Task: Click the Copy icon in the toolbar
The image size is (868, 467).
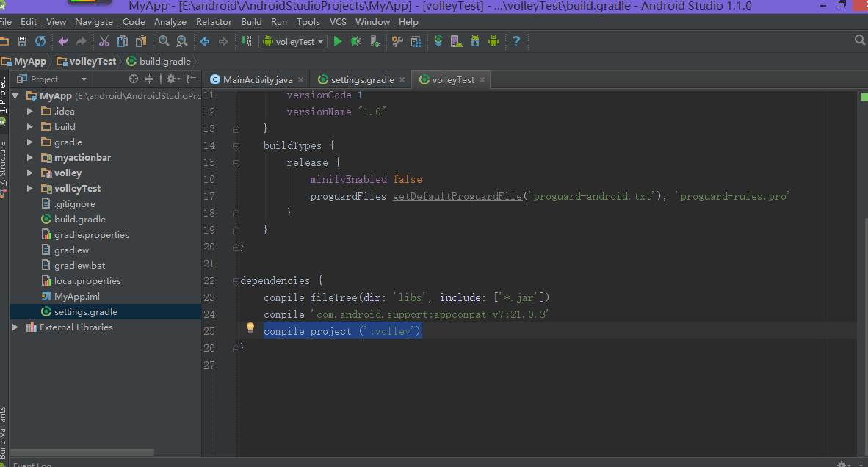Action: [123, 42]
